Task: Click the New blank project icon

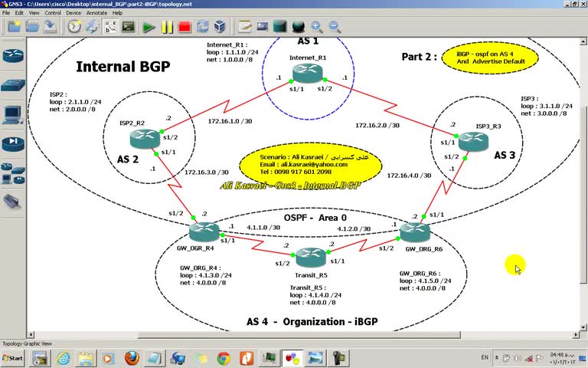Action: tap(14, 27)
